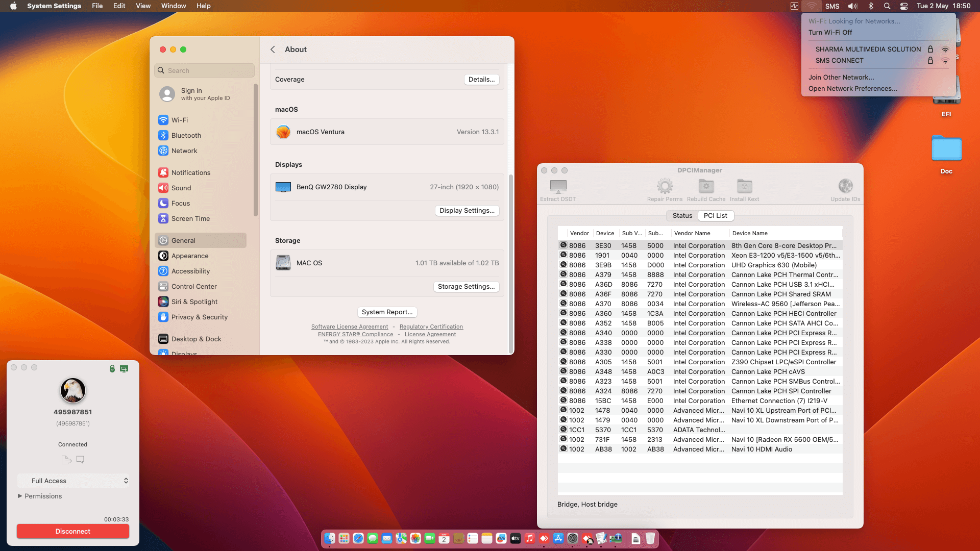
Task: Open Regulatory Certification link
Action: 431,327
